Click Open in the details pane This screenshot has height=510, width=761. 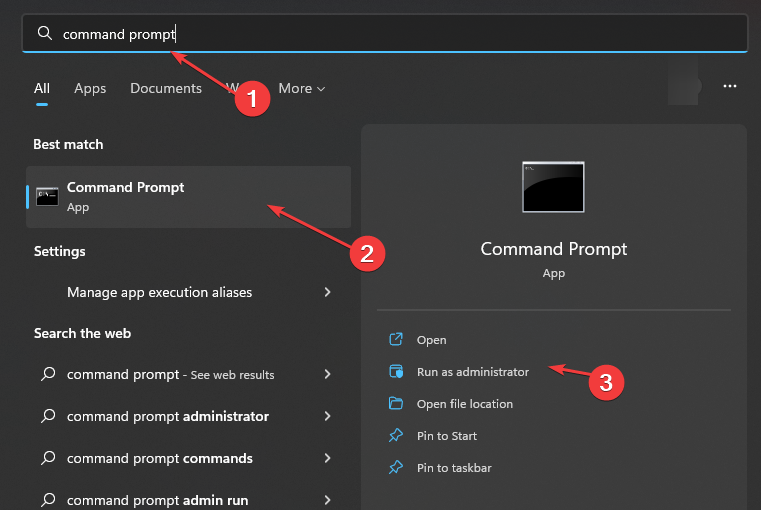point(431,340)
